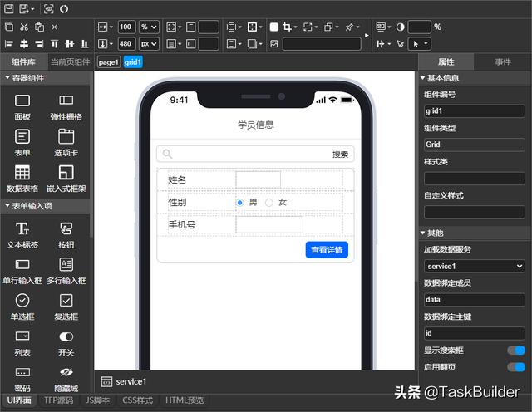This screenshot has width=532, height=412.
Task: Click the copy icon in toolbar
Action: (9, 27)
